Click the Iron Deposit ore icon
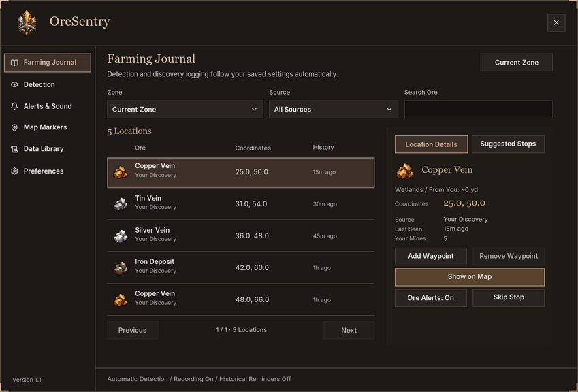 pyautogui.click(x=121, y=268)
